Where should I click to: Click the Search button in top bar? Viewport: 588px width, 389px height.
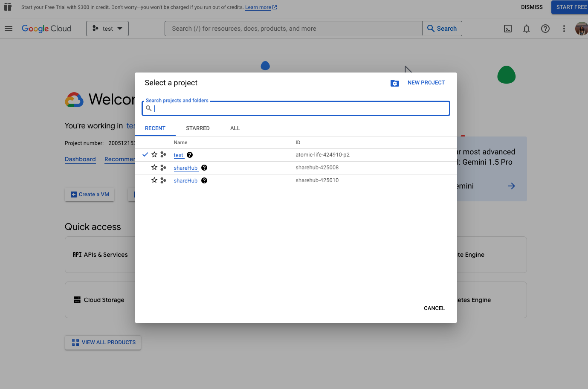coord(442,29)
